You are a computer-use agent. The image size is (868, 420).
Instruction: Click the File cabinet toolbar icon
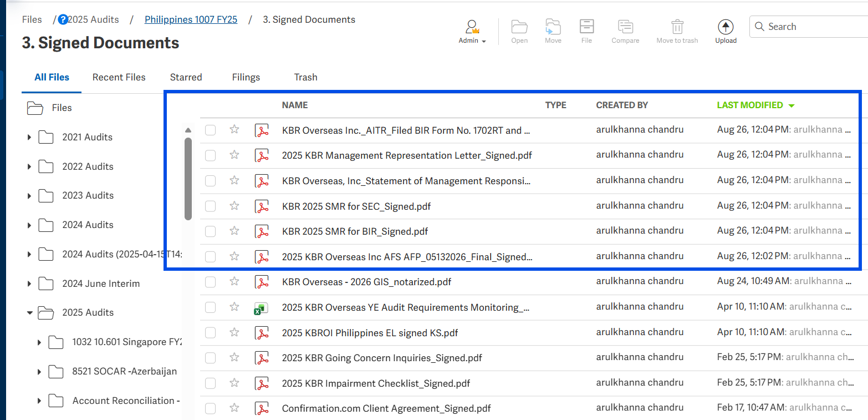586,27
